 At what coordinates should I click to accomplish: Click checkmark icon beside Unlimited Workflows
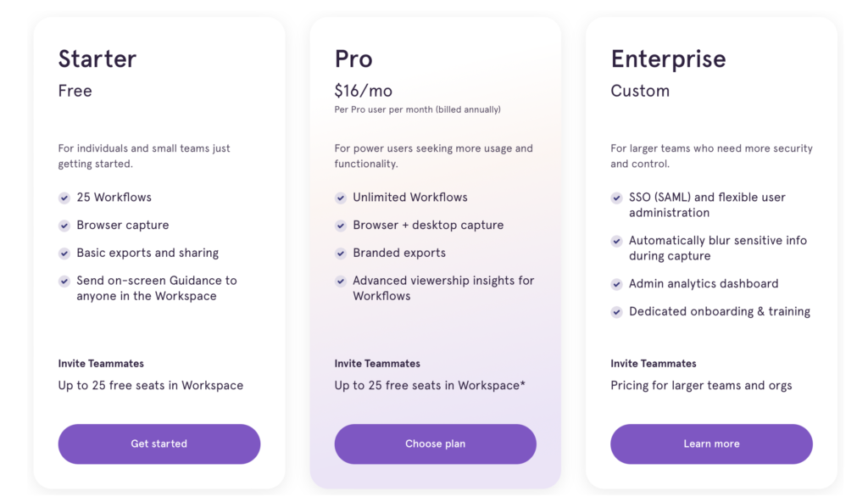[x=341, y=198]
